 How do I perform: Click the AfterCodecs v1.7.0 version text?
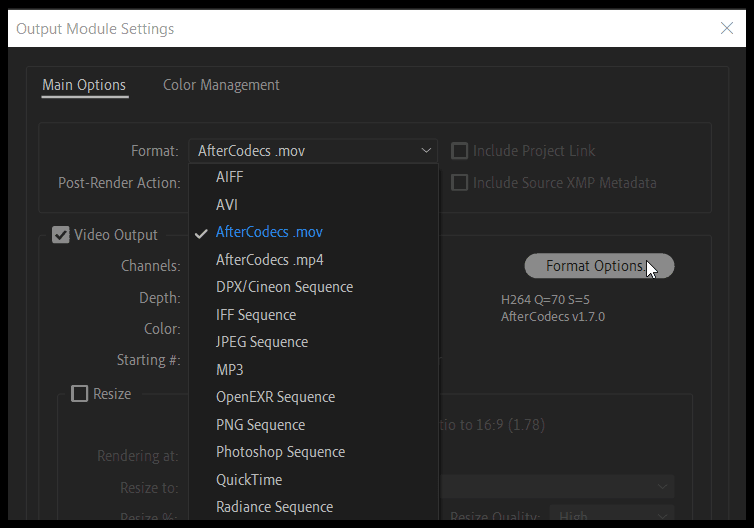(553, 317)
